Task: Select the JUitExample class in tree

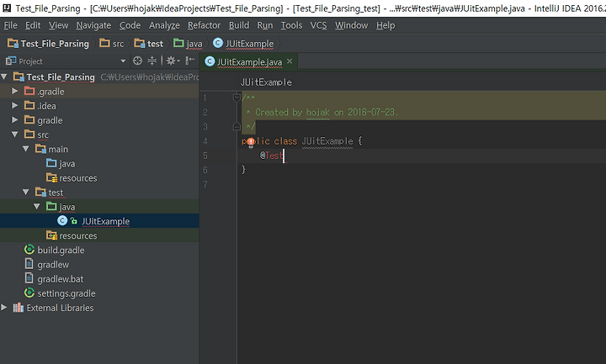Action: 105,221
